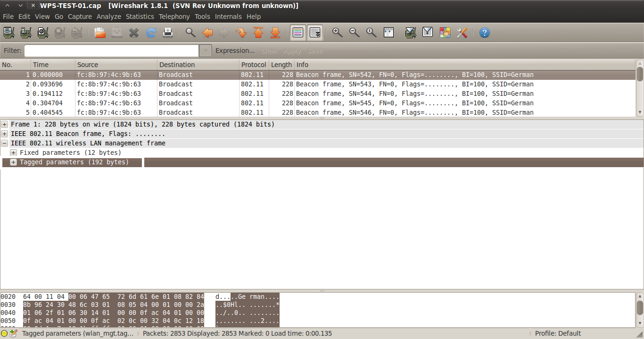
Task: Open the Capture menu
Action: [80, 17]
